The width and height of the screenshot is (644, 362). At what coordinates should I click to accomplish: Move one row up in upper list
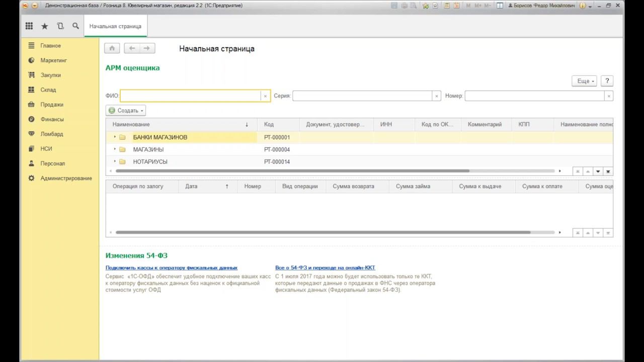588,171
